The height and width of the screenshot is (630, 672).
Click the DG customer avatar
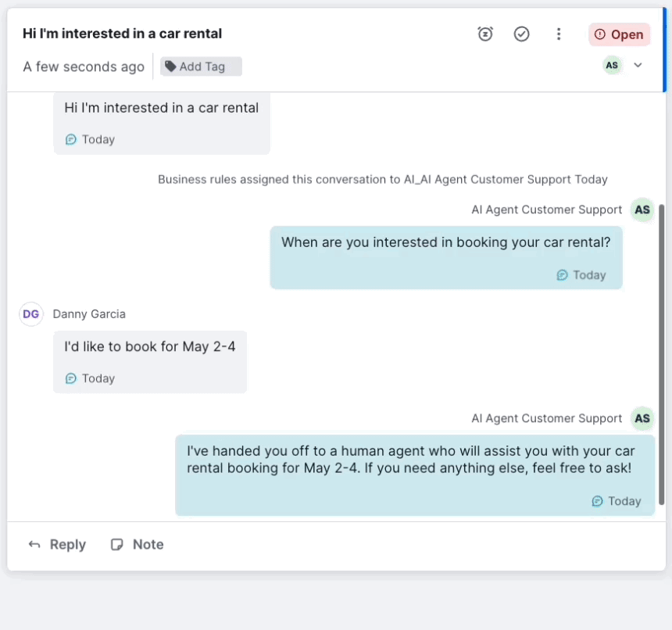31,314
